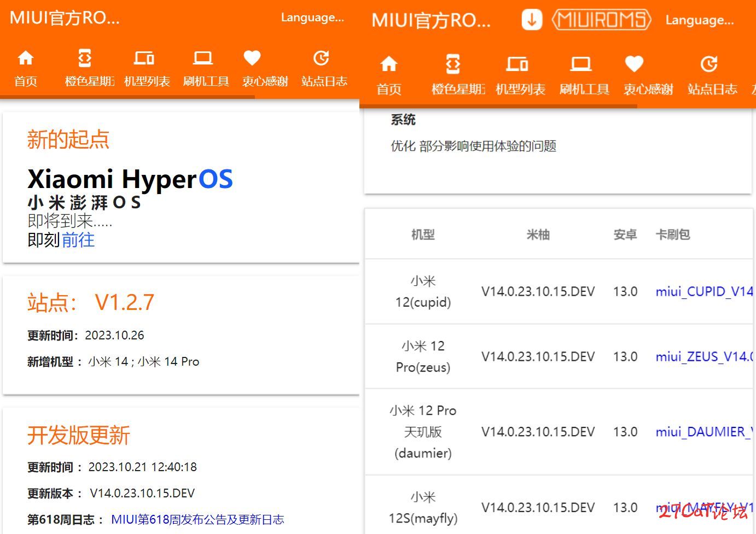Select the 小米 12S(mayfly) model cell
The image size is (756, 534).
(423, 507)
